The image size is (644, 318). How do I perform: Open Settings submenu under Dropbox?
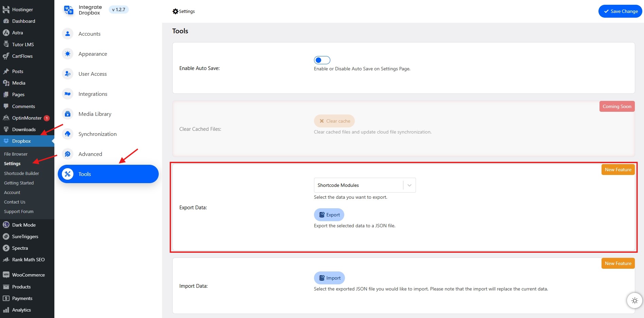click(x=12, y=163)
